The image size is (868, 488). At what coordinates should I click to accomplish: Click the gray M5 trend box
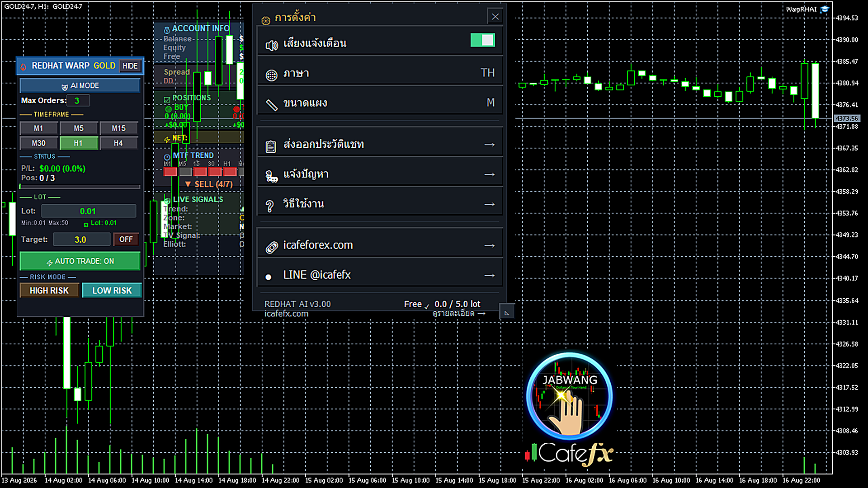point(185,172)
